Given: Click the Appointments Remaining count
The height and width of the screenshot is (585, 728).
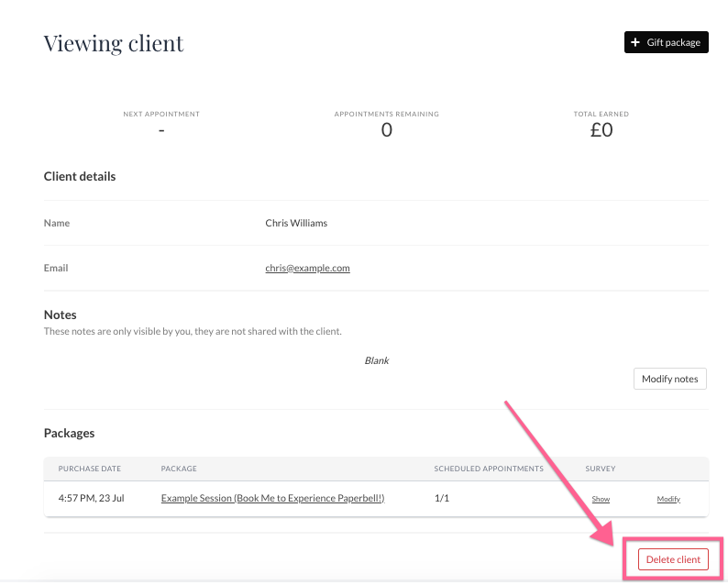Looking at the screenshot, I should (386, 130).
